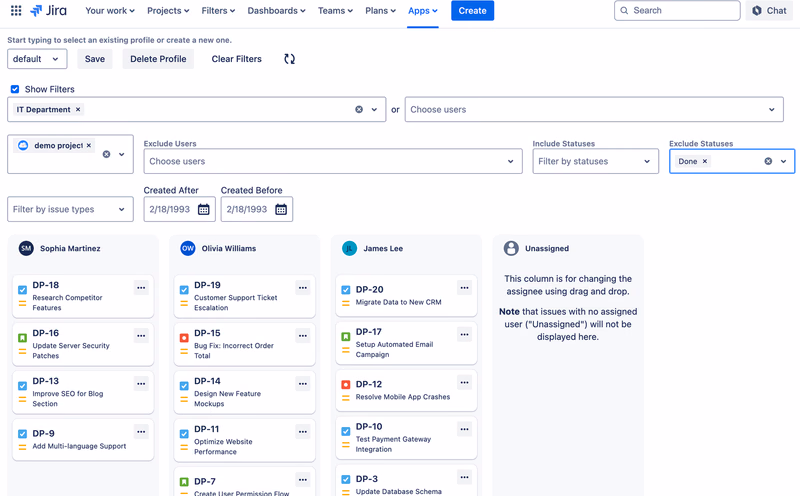Toggle the Show Filters checkbox
800x496 pixels.
pos(15,89)
